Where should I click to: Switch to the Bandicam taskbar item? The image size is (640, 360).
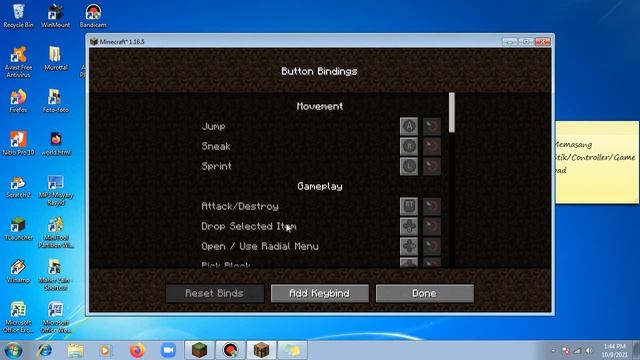click(x=231, y=350)
